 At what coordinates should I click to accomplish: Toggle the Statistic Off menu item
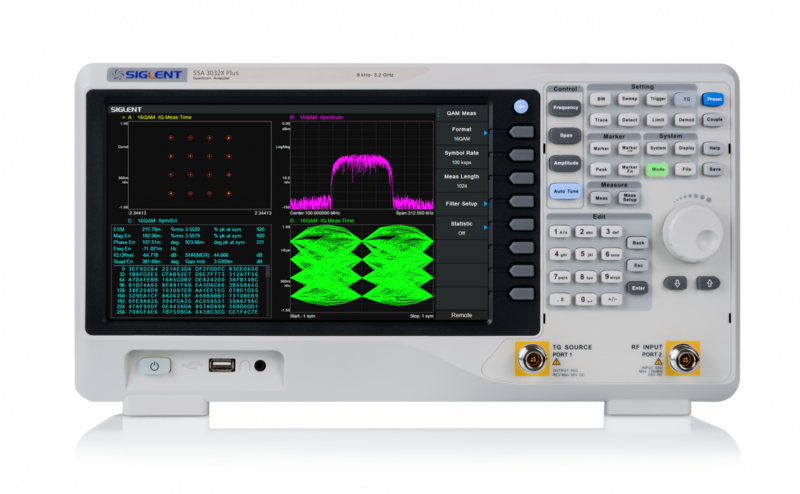point(462,228)
